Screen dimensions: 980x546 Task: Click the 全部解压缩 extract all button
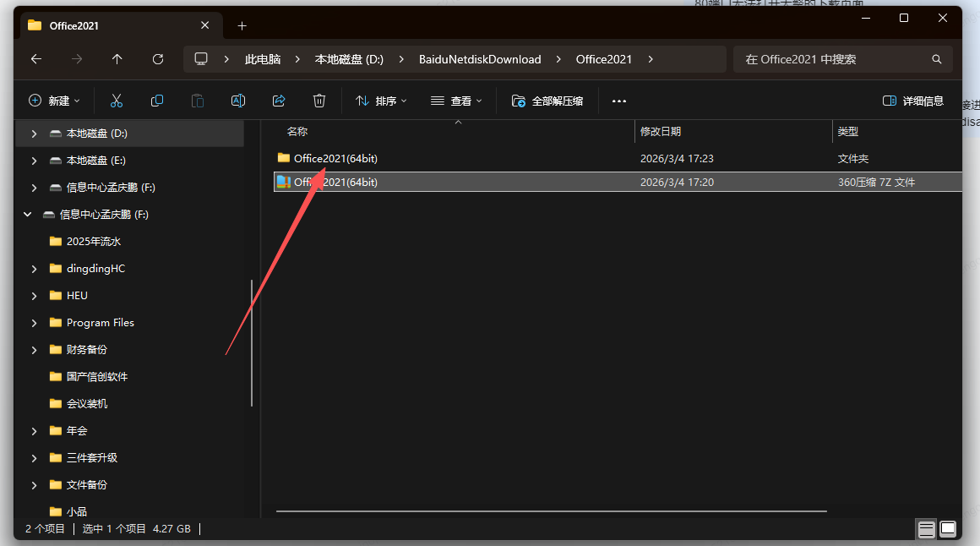click(x=547, y=101)
